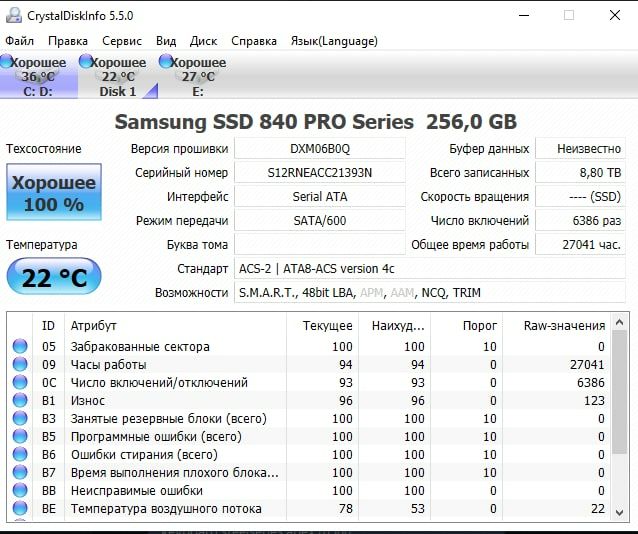Click the status icon for attribute B1 Износ
Screen dimensions: 638x534
click(x=20, y=400)
